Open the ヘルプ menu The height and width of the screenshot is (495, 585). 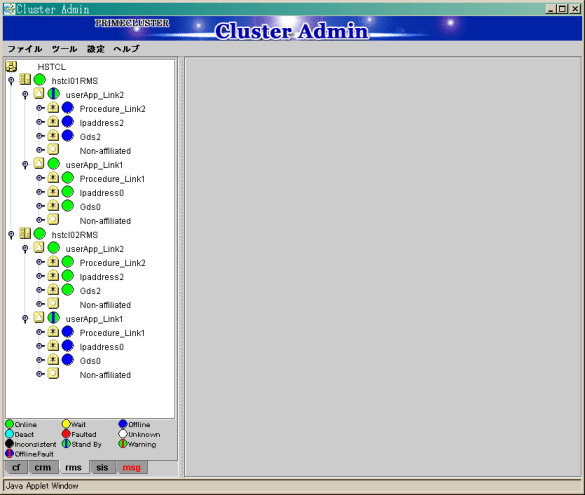click(126, 49)
